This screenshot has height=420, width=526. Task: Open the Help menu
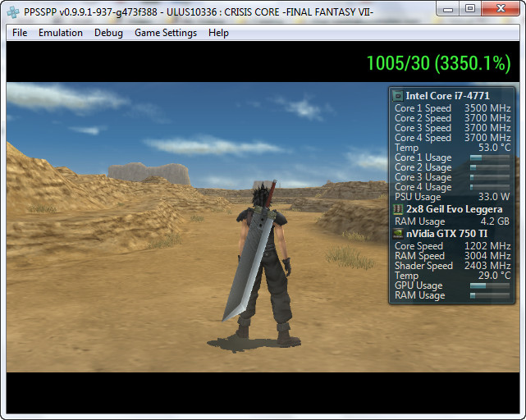point(218,33)
